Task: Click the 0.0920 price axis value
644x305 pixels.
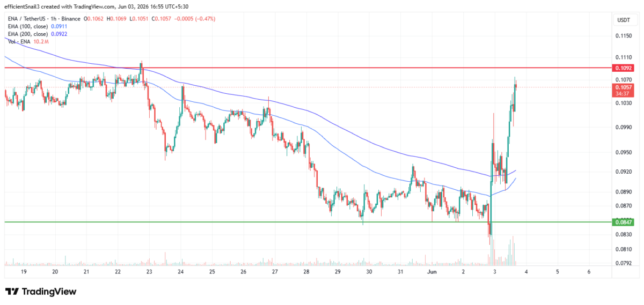Action: point(624,172)
